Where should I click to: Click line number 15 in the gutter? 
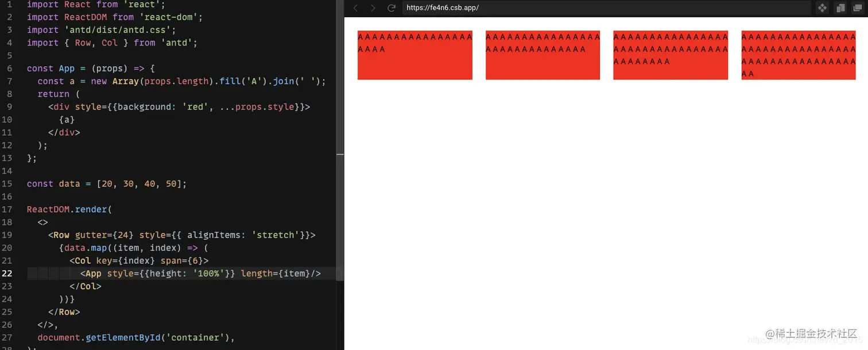tap(7, 184)
